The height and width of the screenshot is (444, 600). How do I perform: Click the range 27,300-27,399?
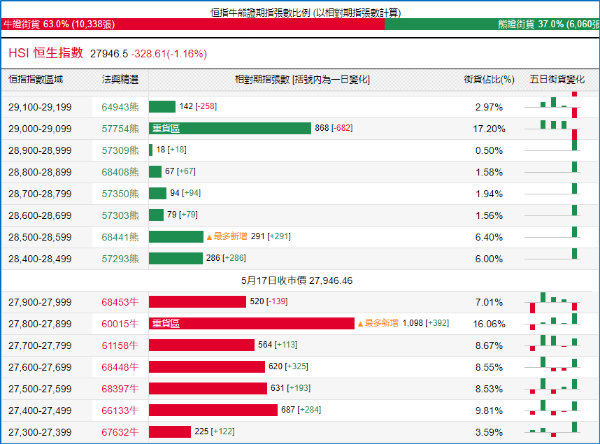(40, 432)
